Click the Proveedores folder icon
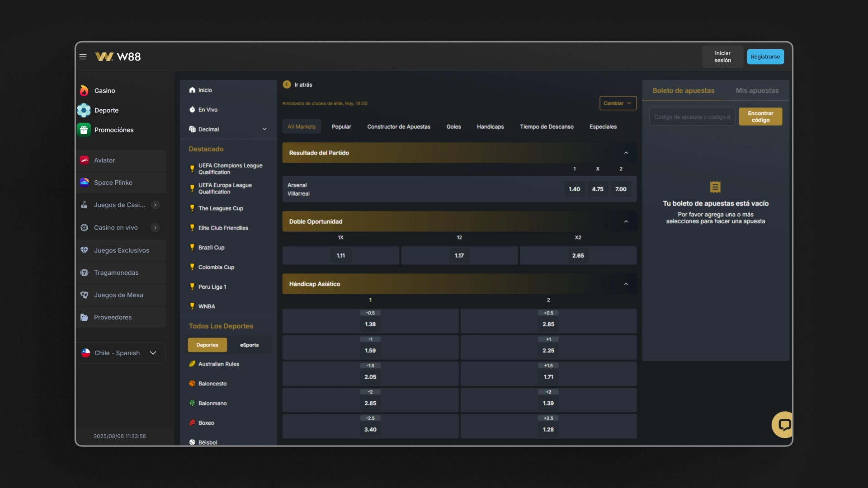868x488 pixels. click(84, 318)
